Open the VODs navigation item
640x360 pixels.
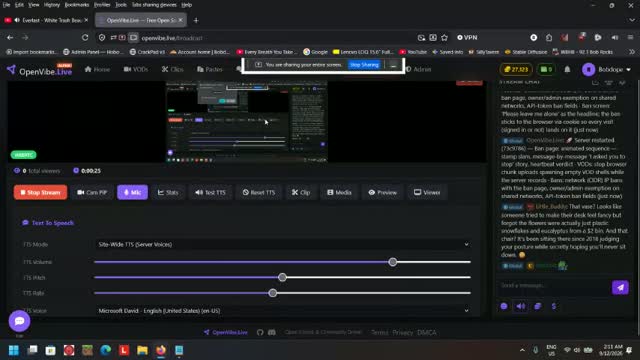coord(136,69)
